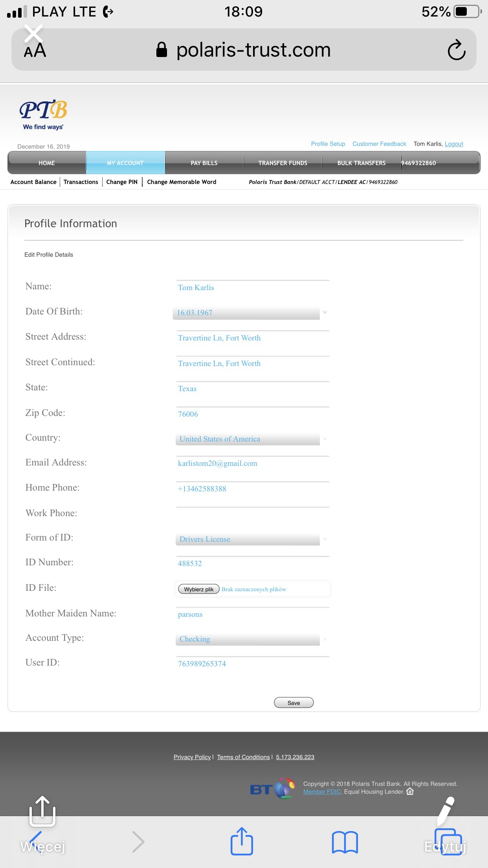
Task: Click the Email Address input field
Action: point(253,463)
